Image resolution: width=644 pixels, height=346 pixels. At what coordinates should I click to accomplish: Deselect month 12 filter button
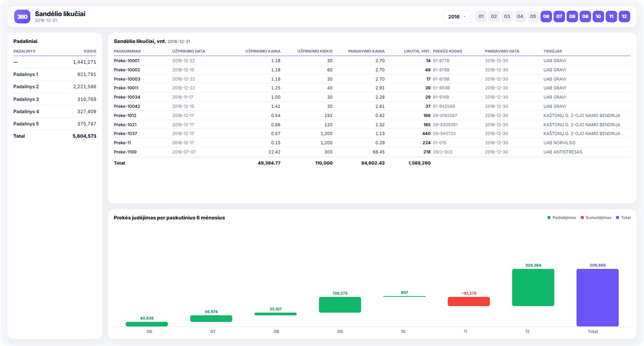pos(624,17)
